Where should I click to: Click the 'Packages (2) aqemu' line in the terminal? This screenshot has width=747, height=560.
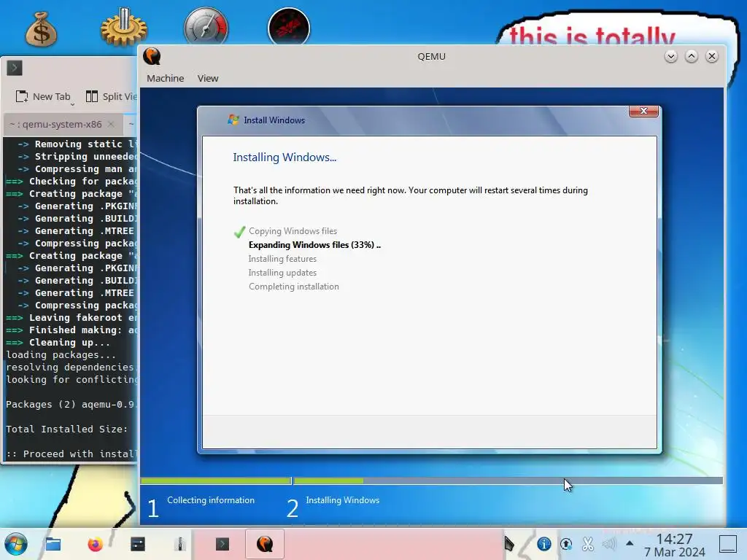71,404
